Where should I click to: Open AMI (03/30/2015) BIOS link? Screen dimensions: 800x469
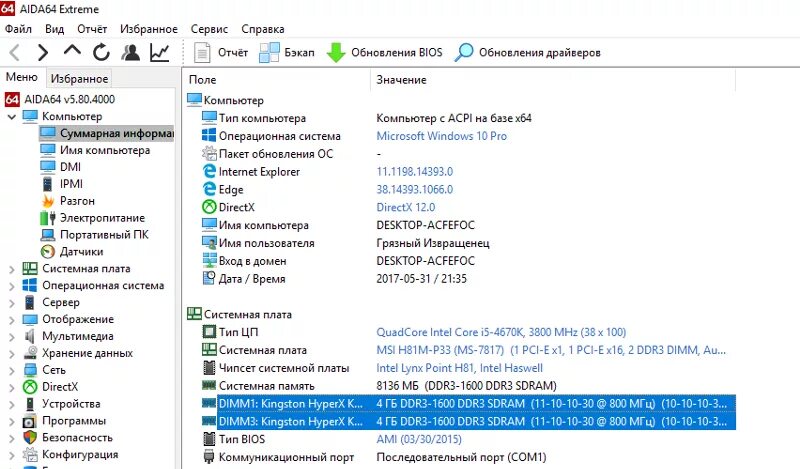(x=419, y=439)
